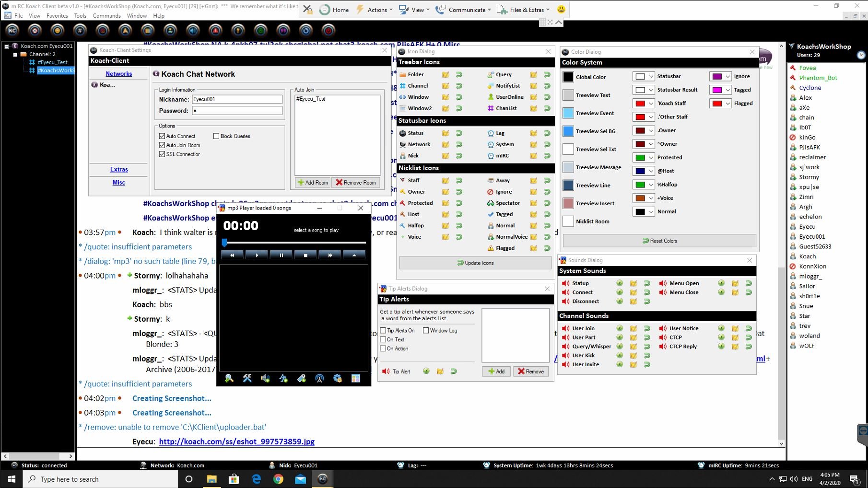Open mp3 player wrench and hammer tools icon

click(x=247, y=378)
